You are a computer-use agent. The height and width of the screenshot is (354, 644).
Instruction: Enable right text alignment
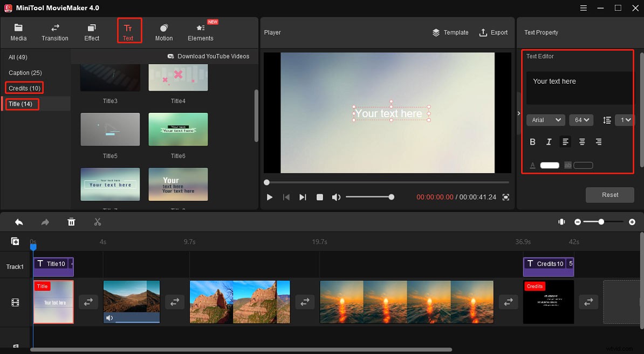point(598,141)
